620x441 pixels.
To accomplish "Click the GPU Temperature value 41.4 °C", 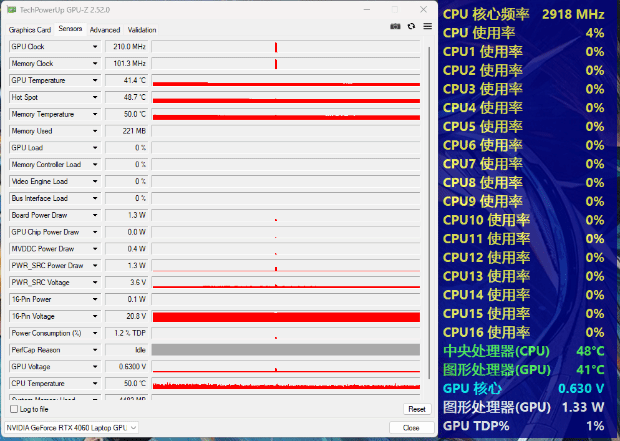I will 127,80.
